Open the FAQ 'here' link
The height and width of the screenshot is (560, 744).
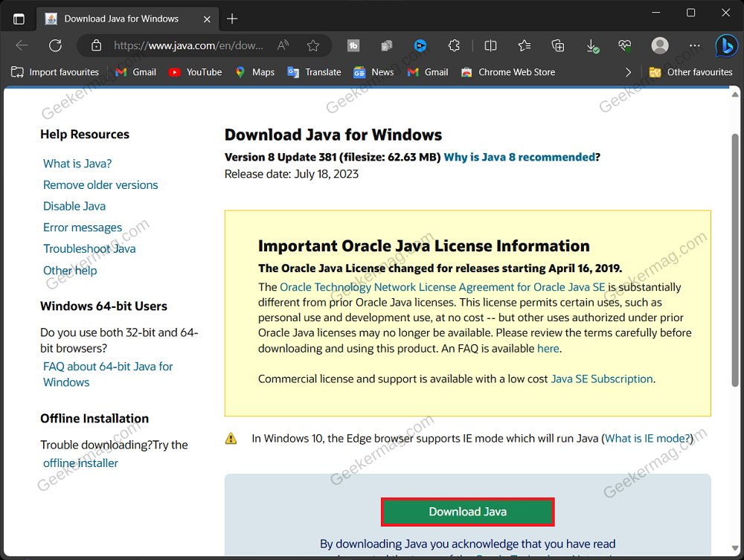tap(548, 349)
